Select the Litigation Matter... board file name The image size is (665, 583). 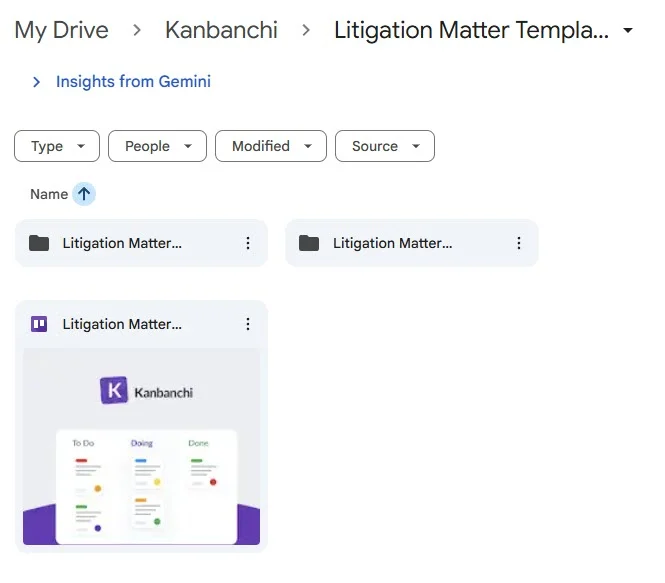coord(122,324)
